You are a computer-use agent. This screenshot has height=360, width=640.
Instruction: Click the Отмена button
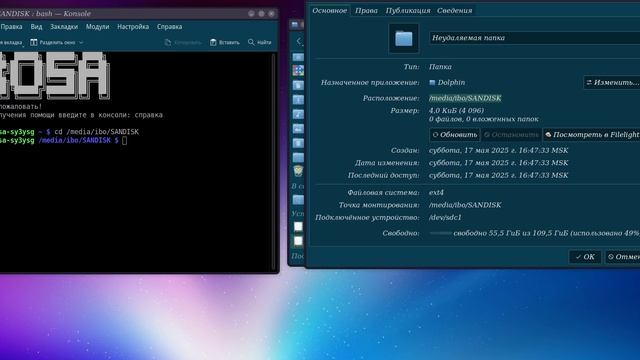point(622,257)
